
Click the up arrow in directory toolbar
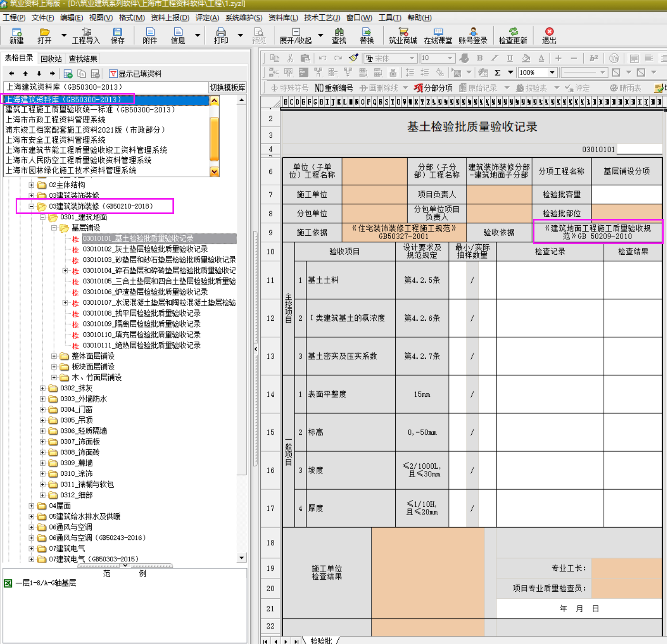tap(25, 74)
